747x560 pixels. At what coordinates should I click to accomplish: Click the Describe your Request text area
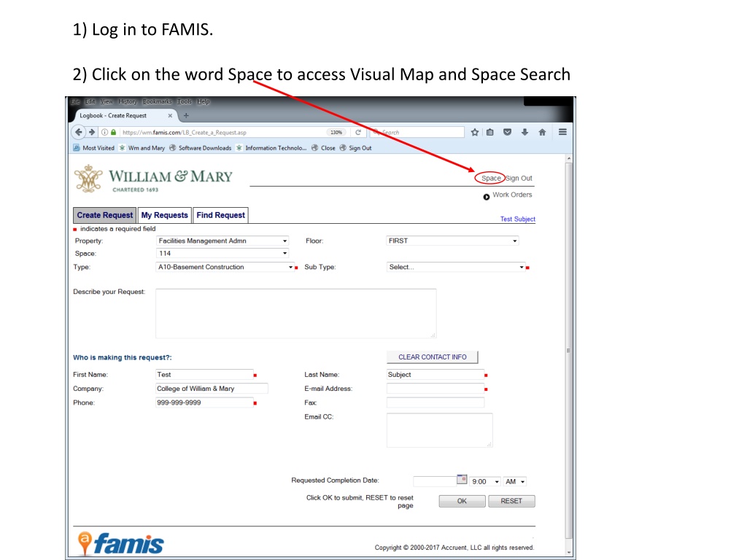pos(296,314)
